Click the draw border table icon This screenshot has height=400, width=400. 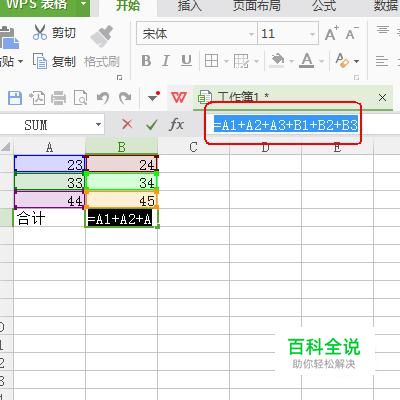(x=241, y=61)
